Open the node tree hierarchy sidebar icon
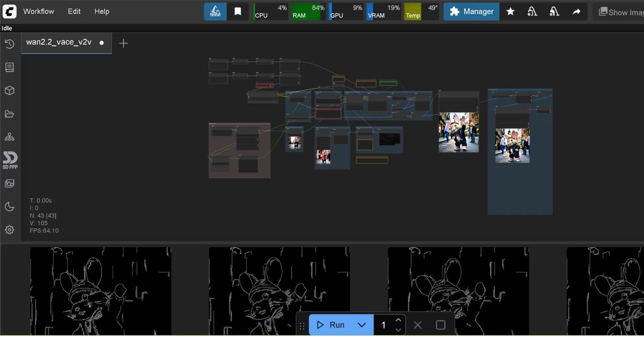This screenshot has width=644, height=337. pos(10,137)
